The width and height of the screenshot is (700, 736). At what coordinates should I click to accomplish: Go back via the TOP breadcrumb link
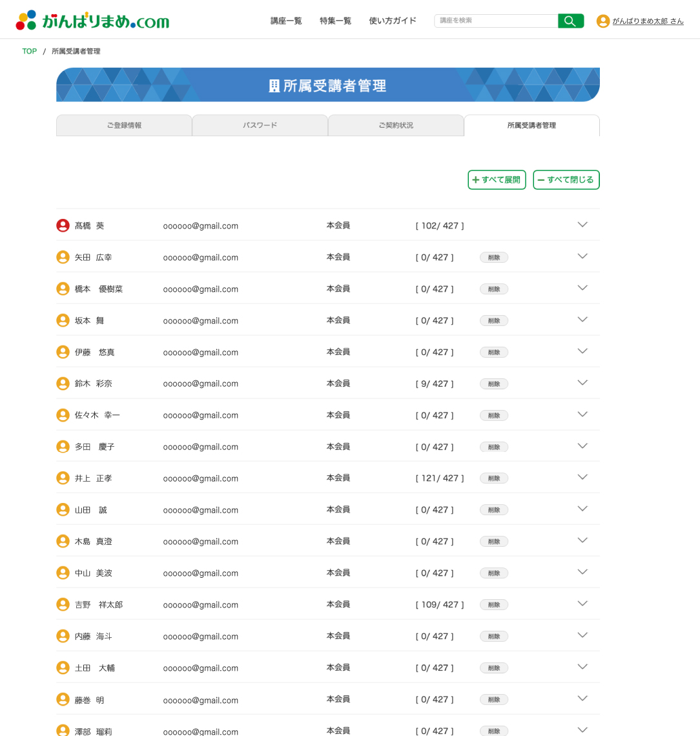29,51
